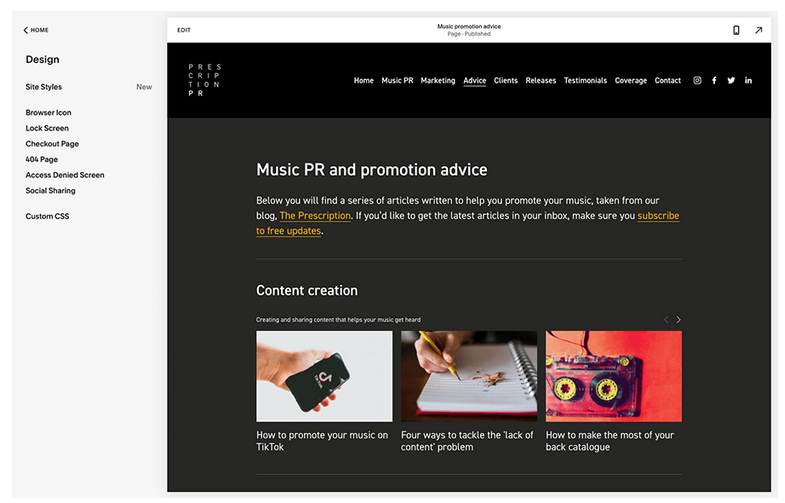Click the 'lack of content' article title

click(467, 441)
